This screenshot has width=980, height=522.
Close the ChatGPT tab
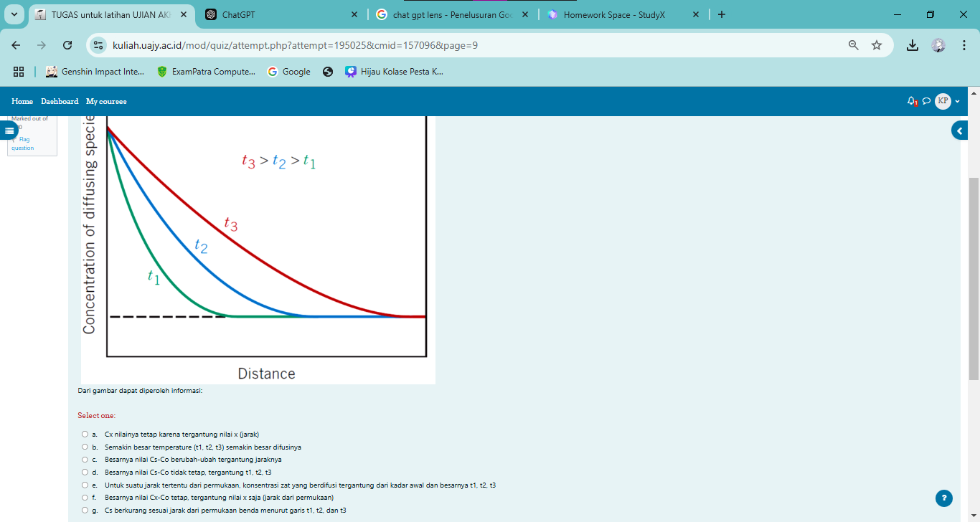coord(354,14)
